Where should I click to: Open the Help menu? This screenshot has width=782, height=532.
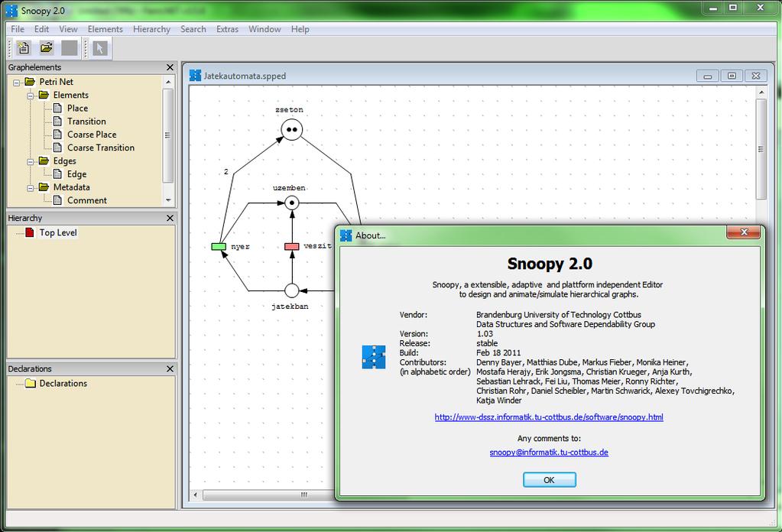click(300, 29)
